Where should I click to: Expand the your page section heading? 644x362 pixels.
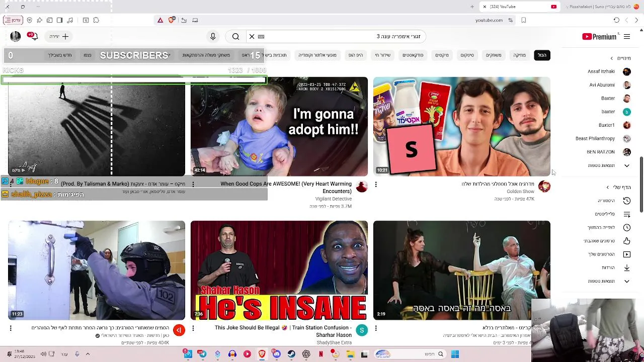point(618,187)
